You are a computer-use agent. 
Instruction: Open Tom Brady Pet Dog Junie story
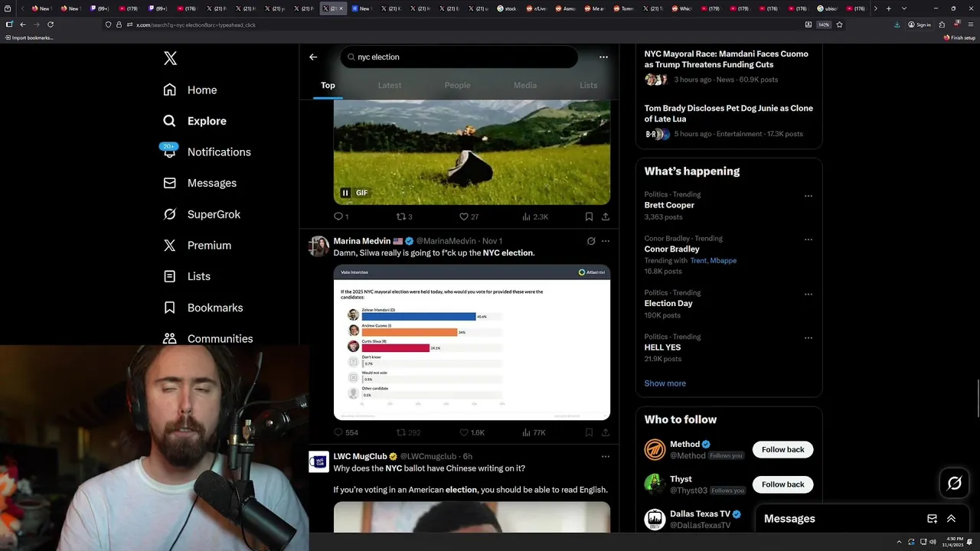(x=729, y=121)
